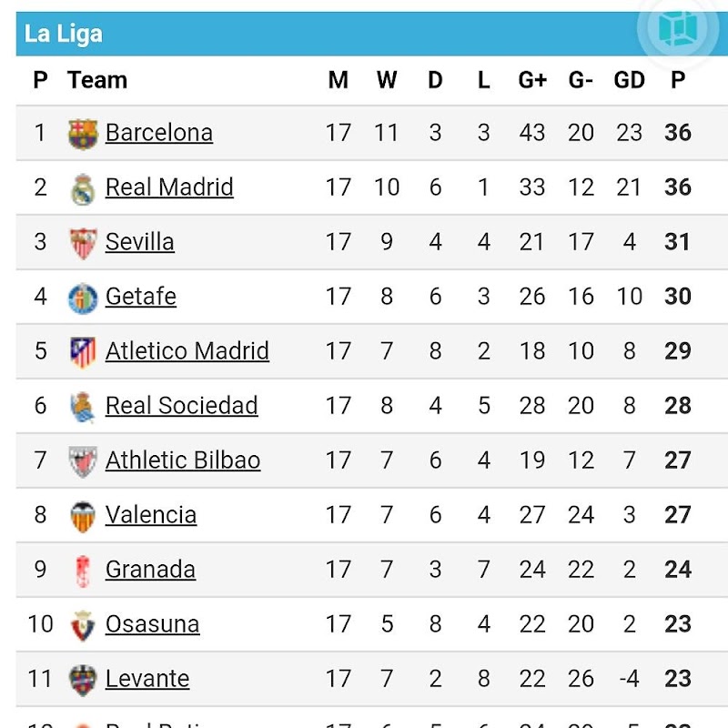Click the Team column header
This screenshot has width=728, height=728.
tap(96, 80)
